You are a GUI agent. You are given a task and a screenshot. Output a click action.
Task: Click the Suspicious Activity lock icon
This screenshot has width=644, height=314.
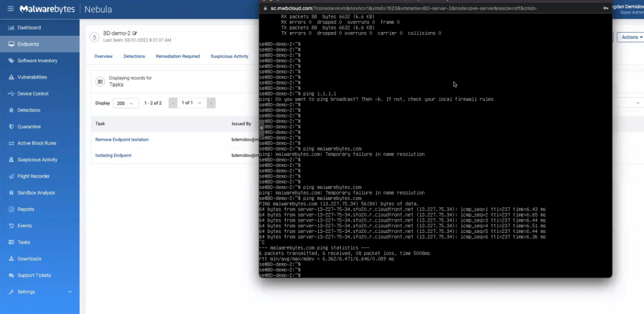pyautogui.click(x=11, y=160)
